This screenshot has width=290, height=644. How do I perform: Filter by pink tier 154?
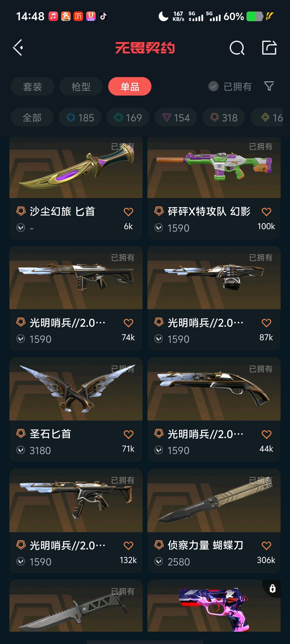(x=176, y=118)
